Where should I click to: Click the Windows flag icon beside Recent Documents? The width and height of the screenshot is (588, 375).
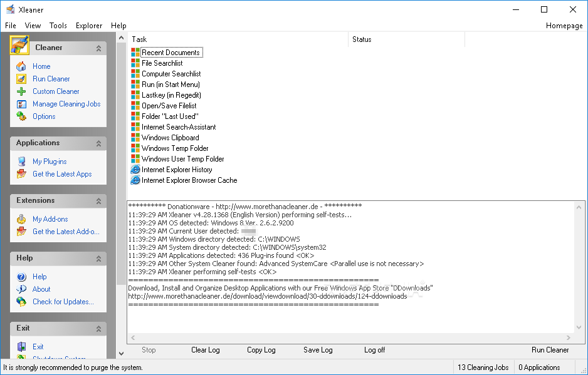click(135, 53)
